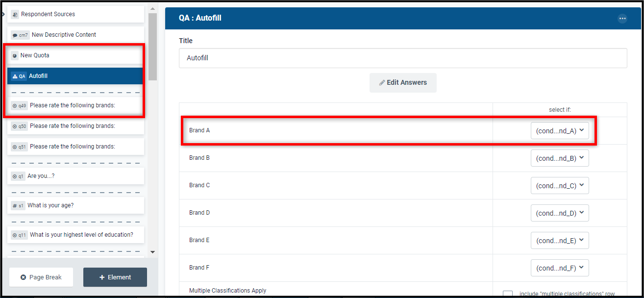The width and height of the screenshot is (644, 298).
Task: Click the Page Break button
Action: (x=41, y=277)
